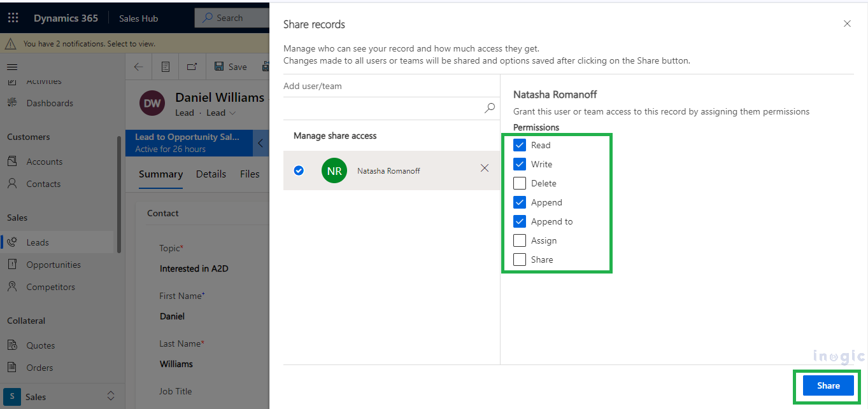This screenshot has height=409, width=868.
Task: Enable the Delete permission checkbox
Action: coord(520,183)
